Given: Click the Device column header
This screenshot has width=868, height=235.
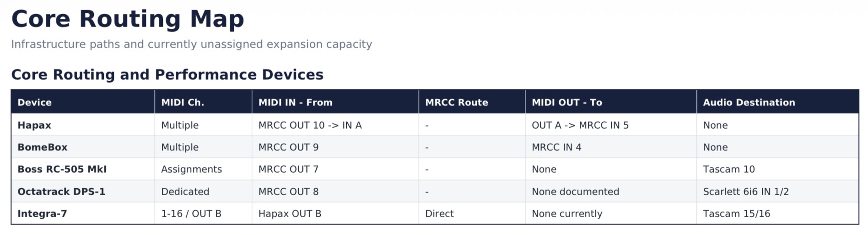Looking at the screenshot, I should [x=83, y=102].
